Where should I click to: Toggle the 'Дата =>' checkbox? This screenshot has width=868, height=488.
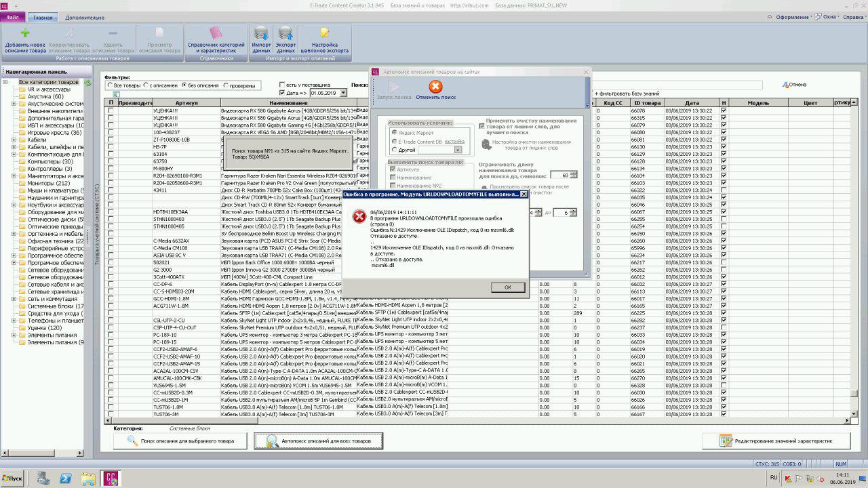(282, 93)
